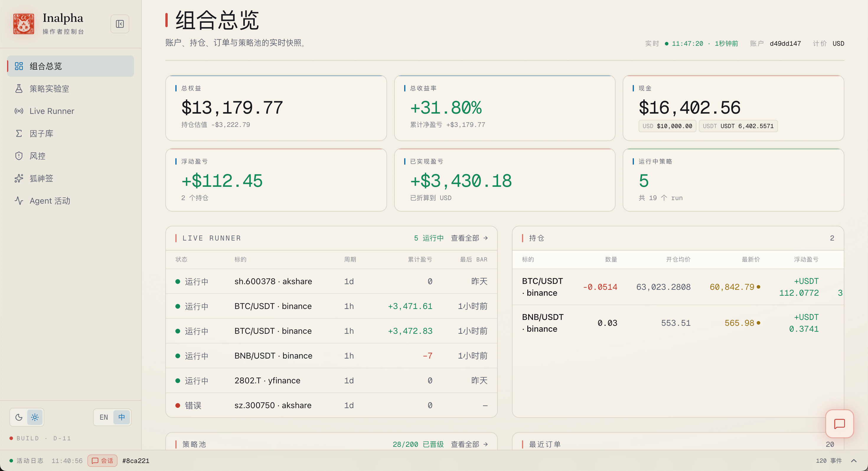868x471 pixels.
Task: Select the runner row with +3,472.83
Action: pyautogui.click(x=332, y=331)
